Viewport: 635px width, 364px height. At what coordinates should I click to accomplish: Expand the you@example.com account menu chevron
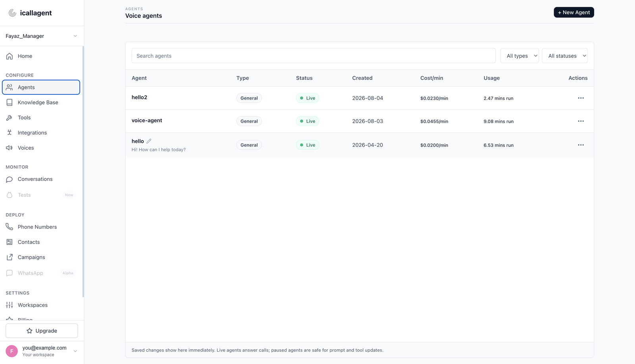click(75, 351)
